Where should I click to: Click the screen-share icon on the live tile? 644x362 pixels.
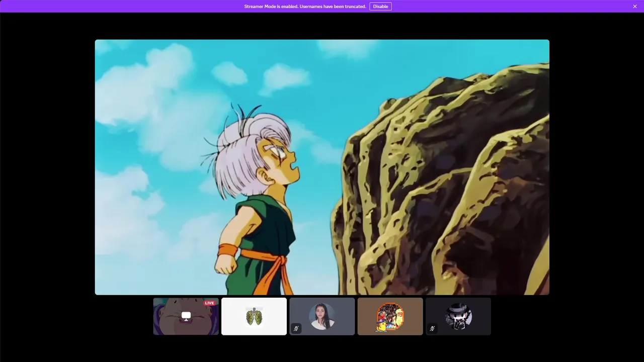point(186,316)
